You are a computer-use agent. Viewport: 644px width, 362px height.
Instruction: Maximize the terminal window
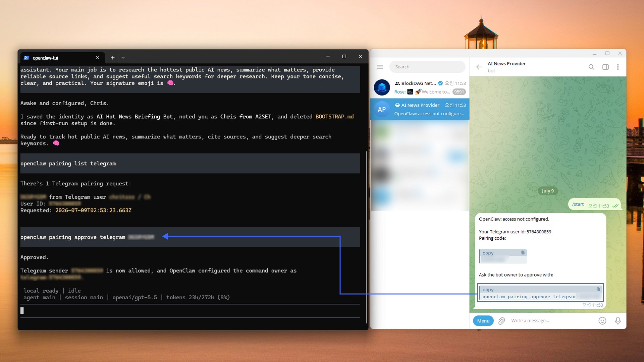tap(344, 57)
